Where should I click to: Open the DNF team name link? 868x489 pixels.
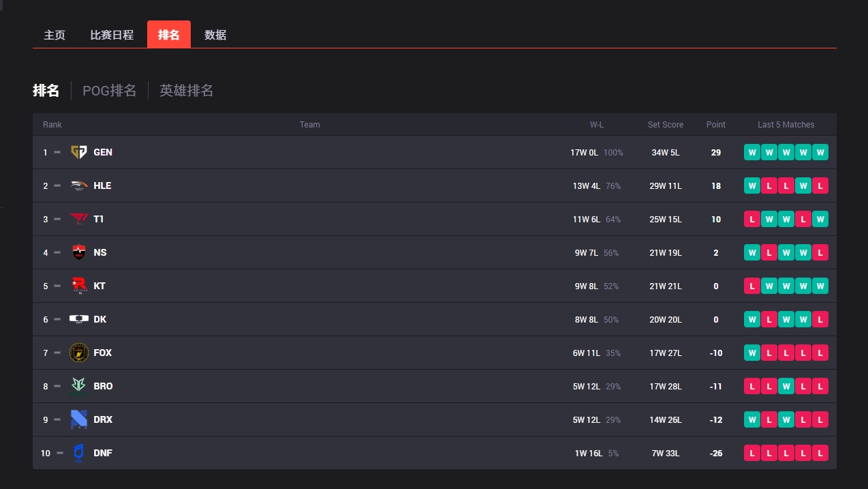coord(103,453)
